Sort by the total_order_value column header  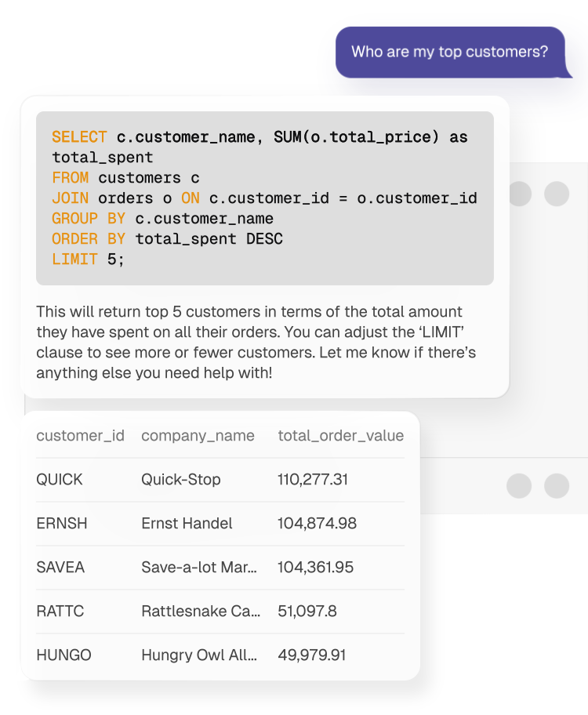340,436
